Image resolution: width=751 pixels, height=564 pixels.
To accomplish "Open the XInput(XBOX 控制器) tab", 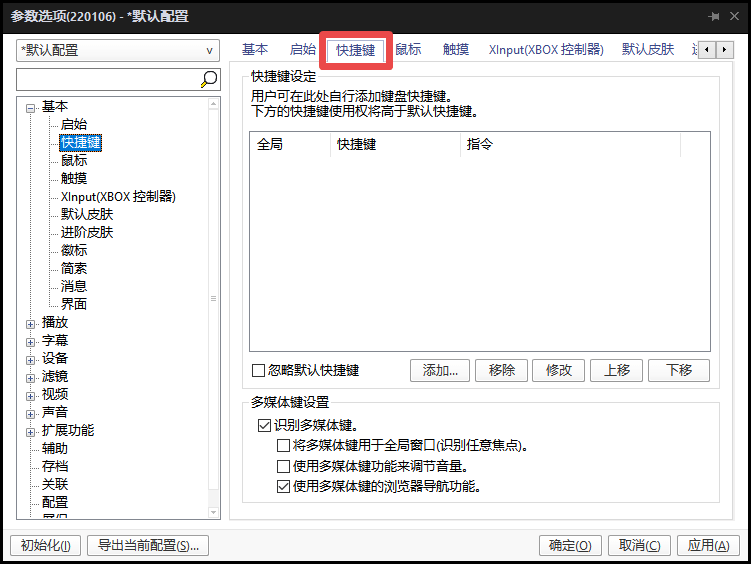I will coord(546,49).
